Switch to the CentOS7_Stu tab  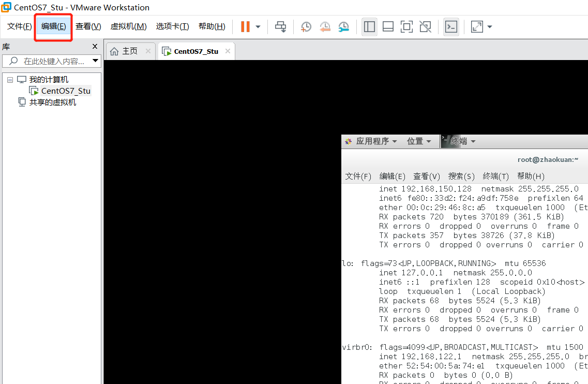tap(196, 51)
